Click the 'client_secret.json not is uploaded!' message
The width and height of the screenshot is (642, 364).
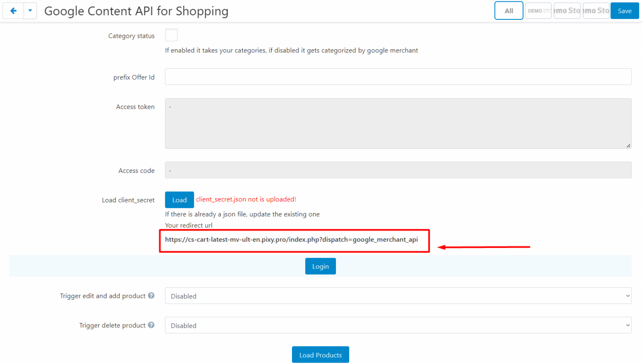[246, 199]
